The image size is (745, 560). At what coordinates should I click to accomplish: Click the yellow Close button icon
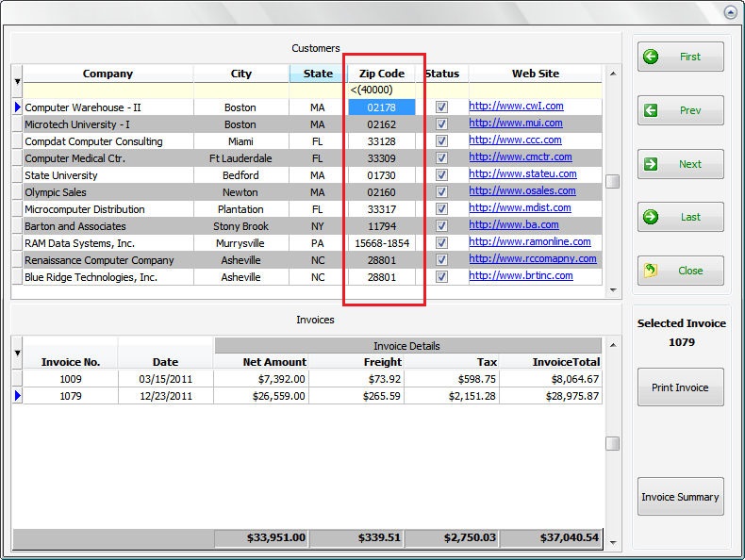point(651,271)
